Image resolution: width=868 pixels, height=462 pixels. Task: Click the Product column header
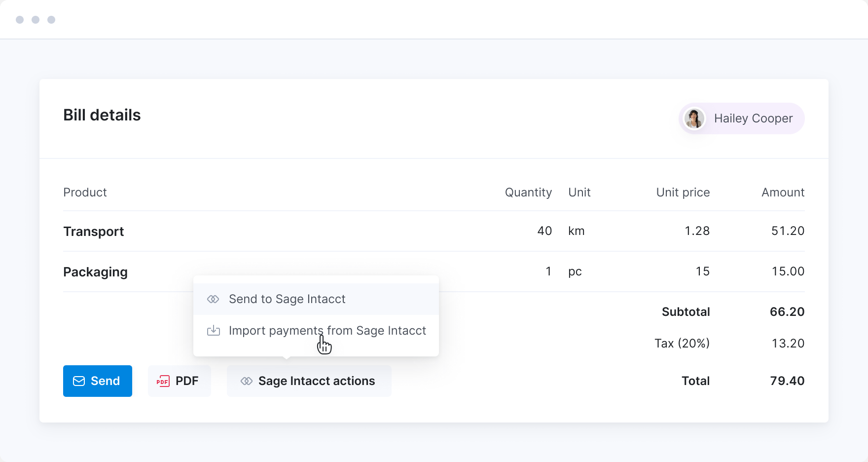pyautogui.click(x=85, y=192)
